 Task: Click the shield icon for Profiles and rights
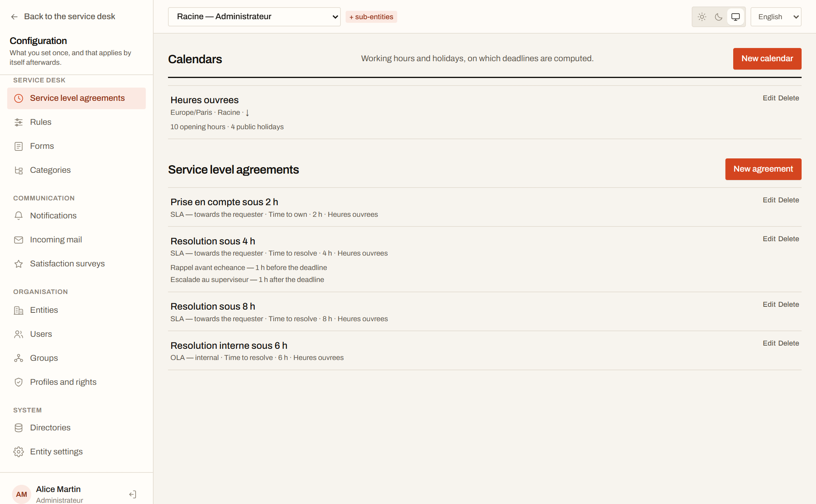pos(19,382)
